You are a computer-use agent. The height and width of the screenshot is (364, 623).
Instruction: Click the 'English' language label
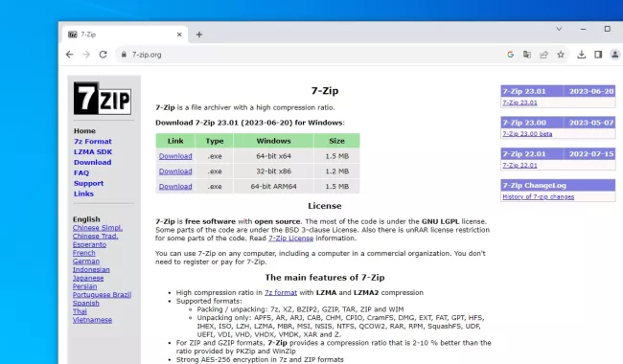point(86,219)
